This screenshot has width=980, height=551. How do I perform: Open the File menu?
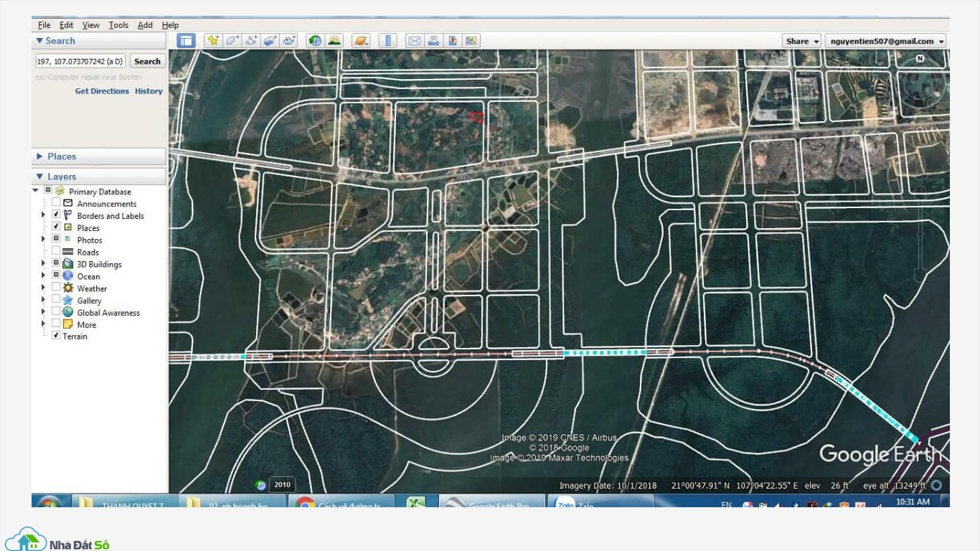(x=44, y=25)
